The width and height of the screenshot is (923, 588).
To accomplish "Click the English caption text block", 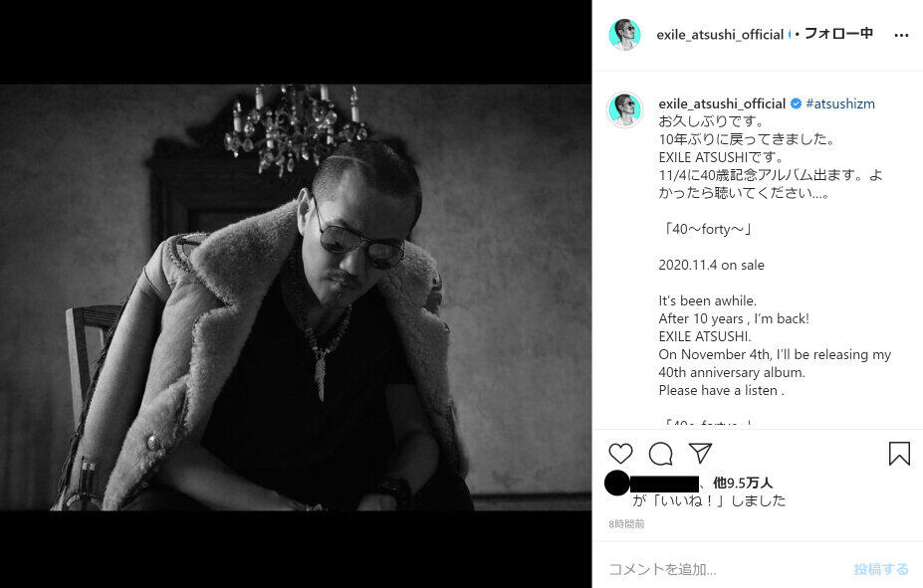I will [775, 345].
